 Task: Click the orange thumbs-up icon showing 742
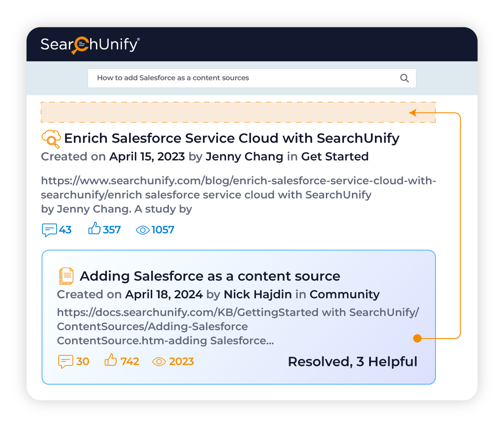(111, 360)
